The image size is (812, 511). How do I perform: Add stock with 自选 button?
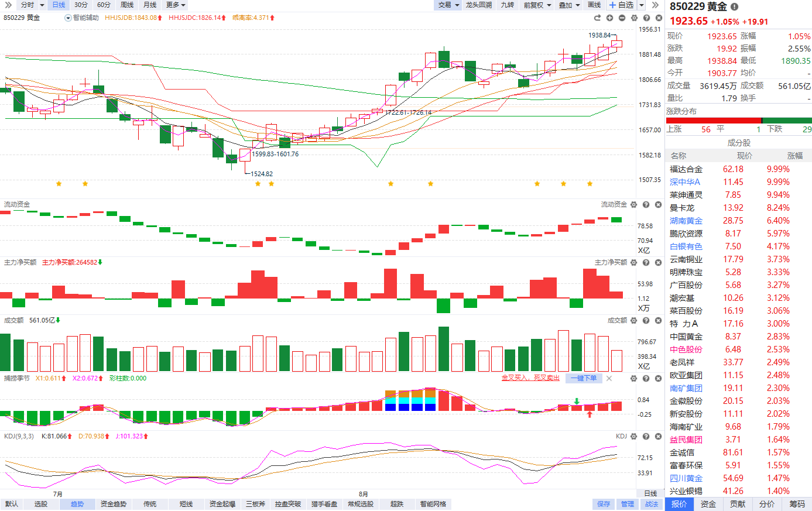622,5
